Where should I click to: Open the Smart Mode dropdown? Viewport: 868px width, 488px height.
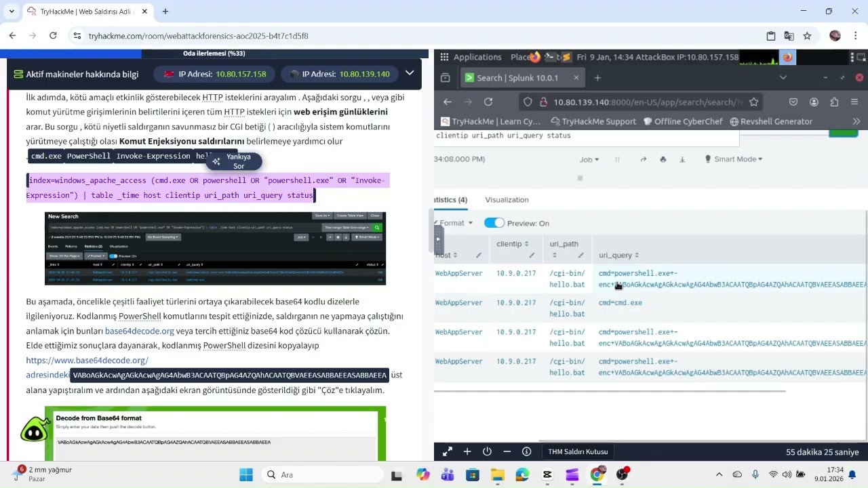tap(734, 159)
